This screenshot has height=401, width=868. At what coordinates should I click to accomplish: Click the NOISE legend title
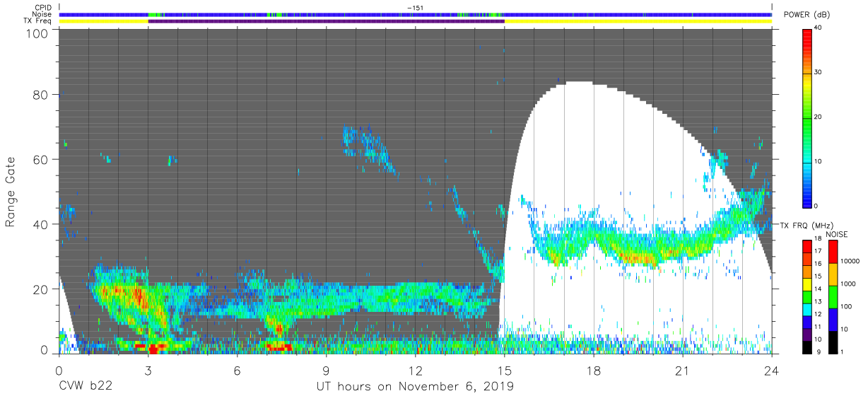(836, 234)
